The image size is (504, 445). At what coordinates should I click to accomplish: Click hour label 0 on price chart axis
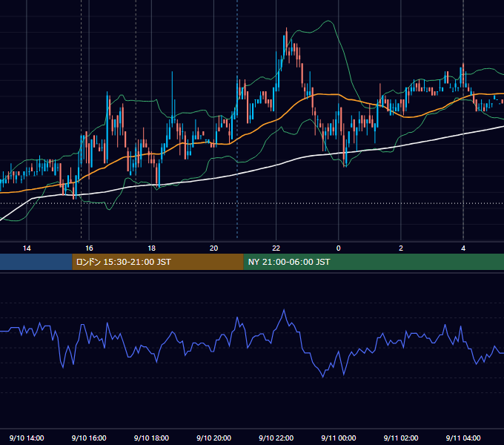pyautogui.click(x=339, y=248)
